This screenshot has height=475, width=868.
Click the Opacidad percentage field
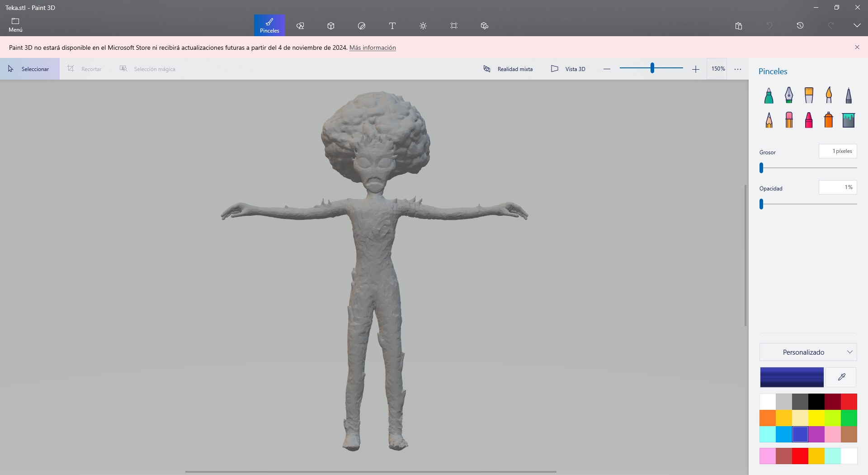tap(838, 187)
